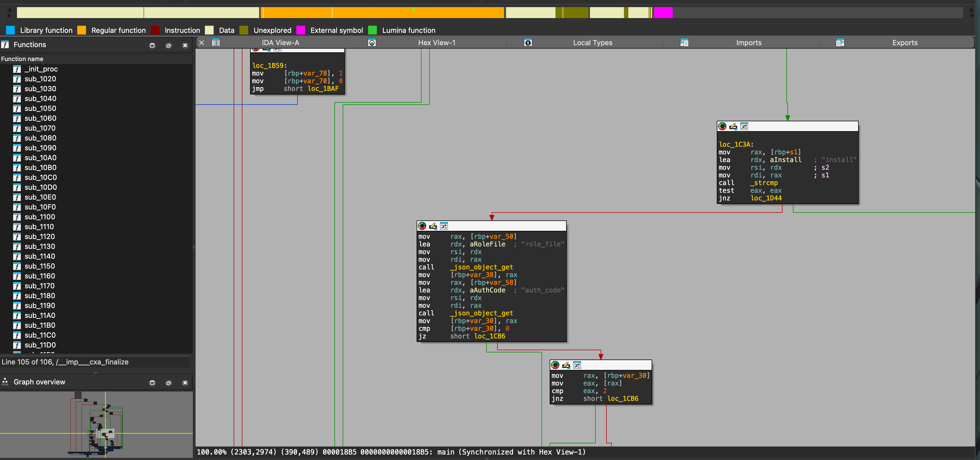The image size is (980, 460).
Task: Click the magenta External symbol navigation band segment
Action: [663, 13]
